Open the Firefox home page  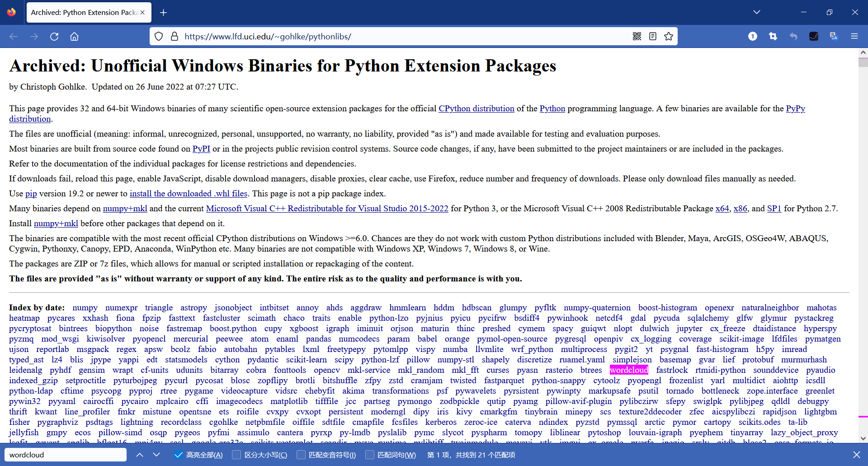pyautogui.click(x=75, y=36)
